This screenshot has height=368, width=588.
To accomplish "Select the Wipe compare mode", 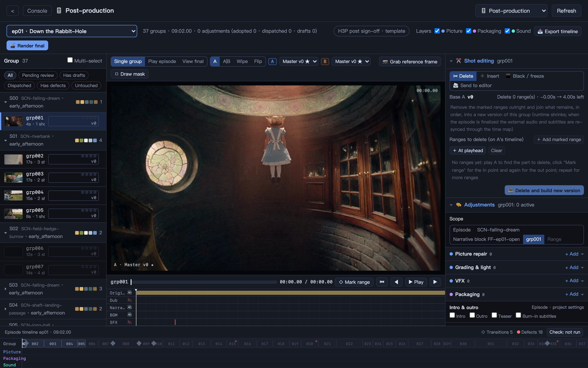I will pyautogui.click(x=242, y=61).
